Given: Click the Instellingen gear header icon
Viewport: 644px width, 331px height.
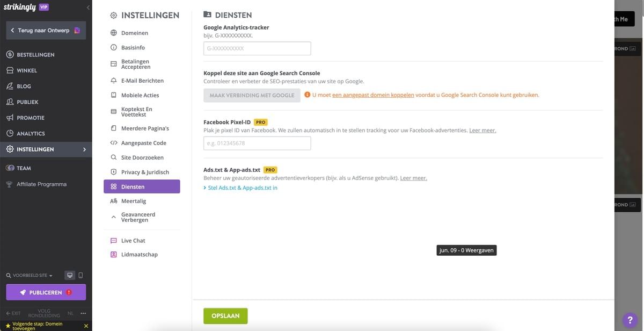Looking at the screenshot, I should coord(114,16).
